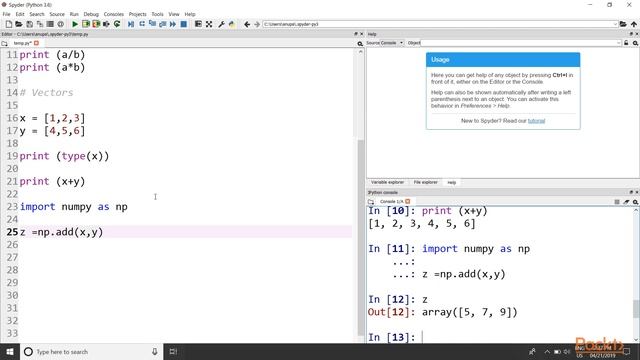Viewport: 640px width, 360px height.
Task: Open the PYTHONPATH manager
Action: pyautogui.click(x=232, y=24)
